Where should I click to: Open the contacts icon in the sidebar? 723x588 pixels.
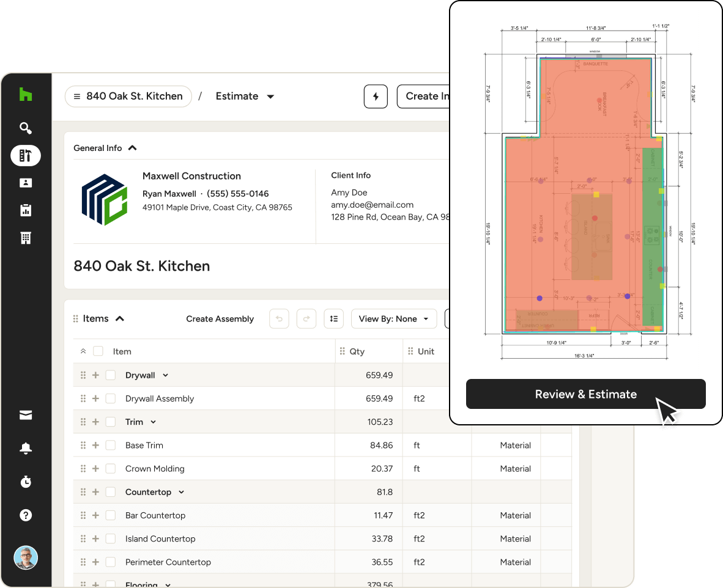(25, 183)
